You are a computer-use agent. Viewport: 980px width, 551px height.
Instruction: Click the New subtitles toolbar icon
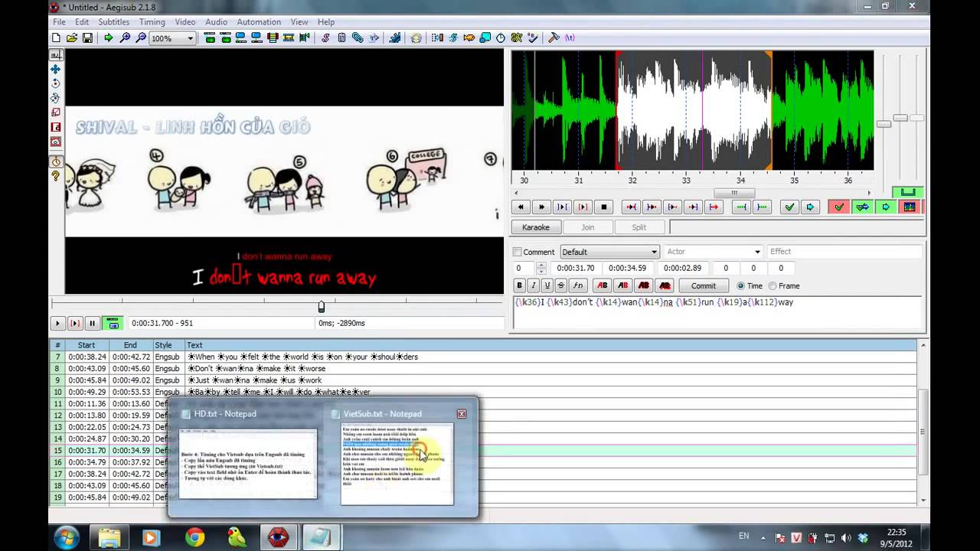[56, 37]
